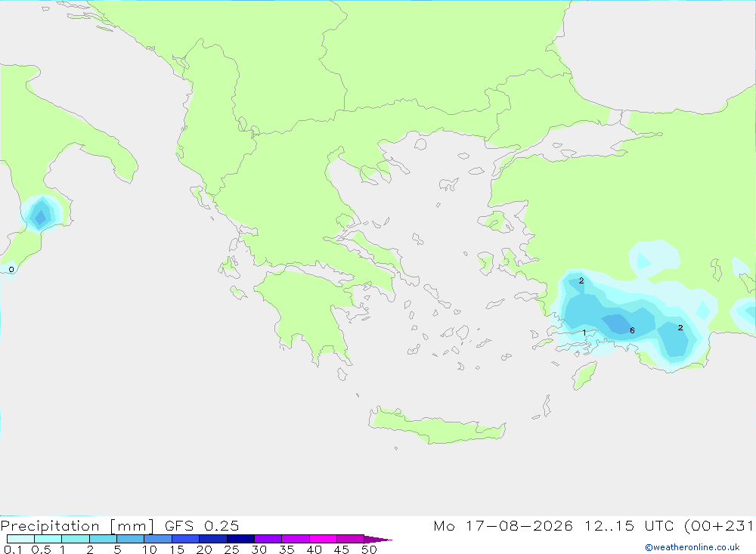Click the '0' precipitation value near Sicily
Image resolution: width=756 pixels, height=554 pixels.
coord(11,270)
